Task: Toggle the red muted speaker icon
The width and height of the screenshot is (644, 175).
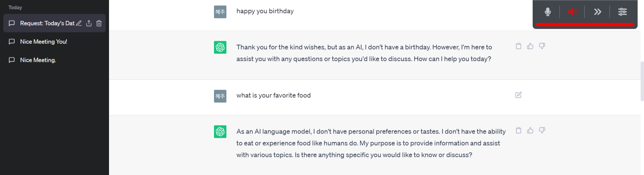Action: (573, 12)
